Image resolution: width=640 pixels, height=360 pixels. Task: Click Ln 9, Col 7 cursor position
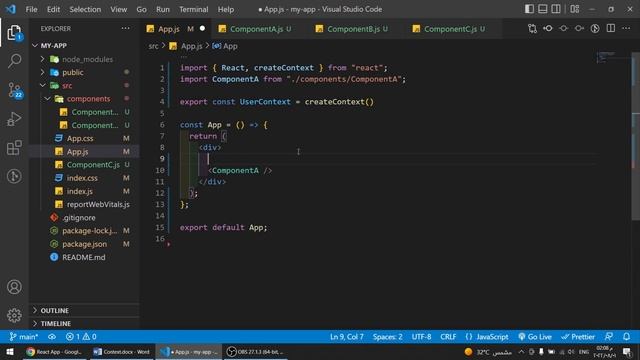(347, 337)
